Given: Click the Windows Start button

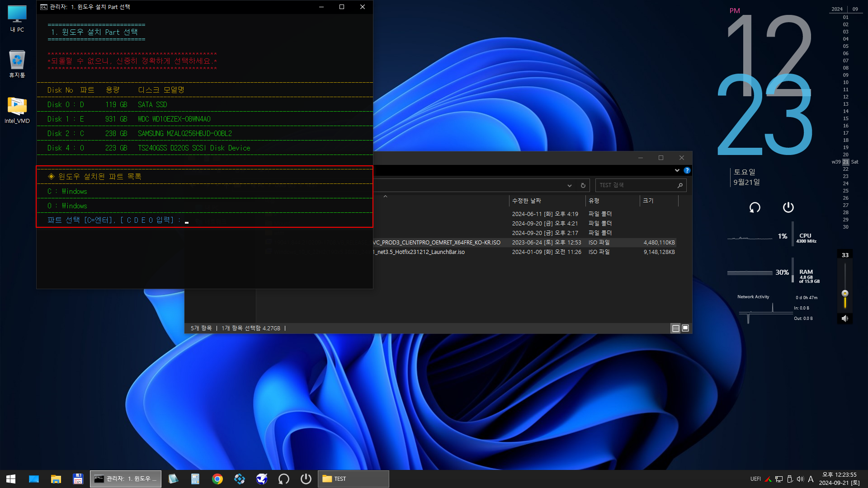Looking at the screenshot, I should [x=11, y=479].
